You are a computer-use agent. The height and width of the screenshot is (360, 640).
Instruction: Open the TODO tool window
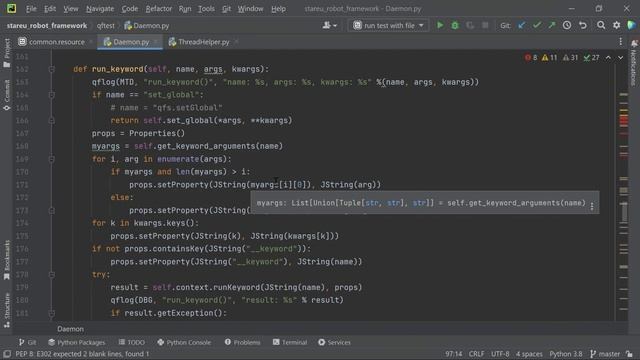pos(131,342)
